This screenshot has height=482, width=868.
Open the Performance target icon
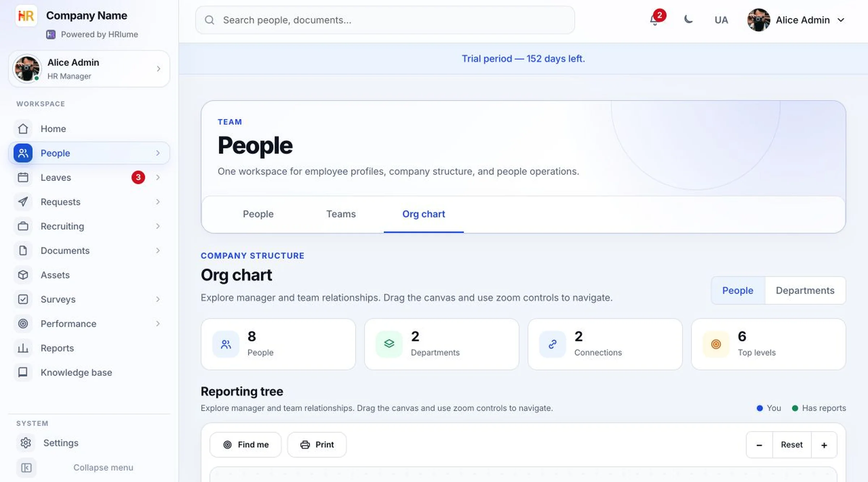23,324
